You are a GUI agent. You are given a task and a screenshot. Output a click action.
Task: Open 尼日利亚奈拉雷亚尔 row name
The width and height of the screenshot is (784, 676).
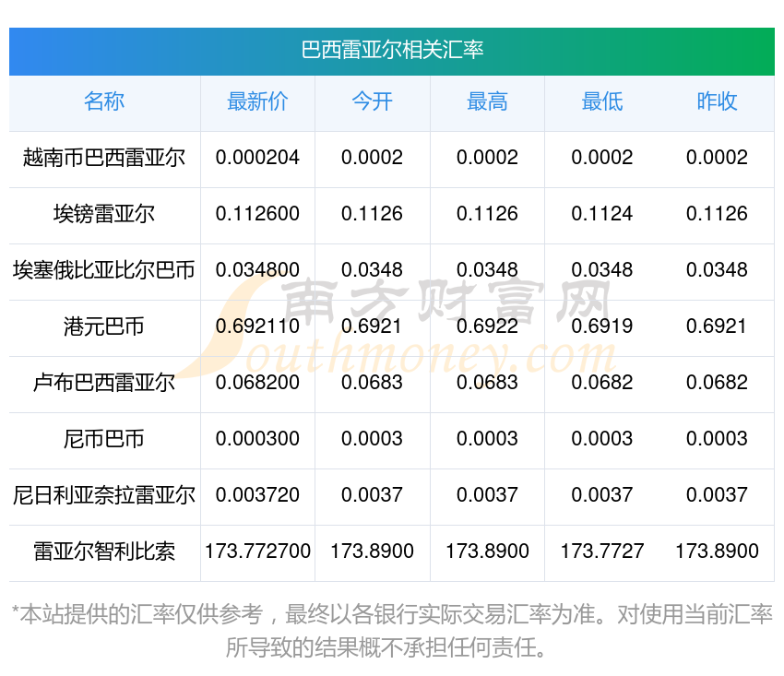[104, 495]
